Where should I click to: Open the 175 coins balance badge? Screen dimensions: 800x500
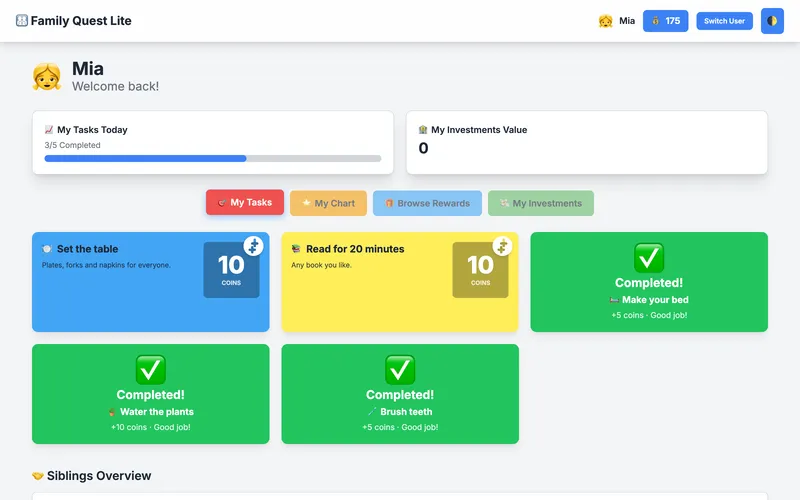point(665,21)
